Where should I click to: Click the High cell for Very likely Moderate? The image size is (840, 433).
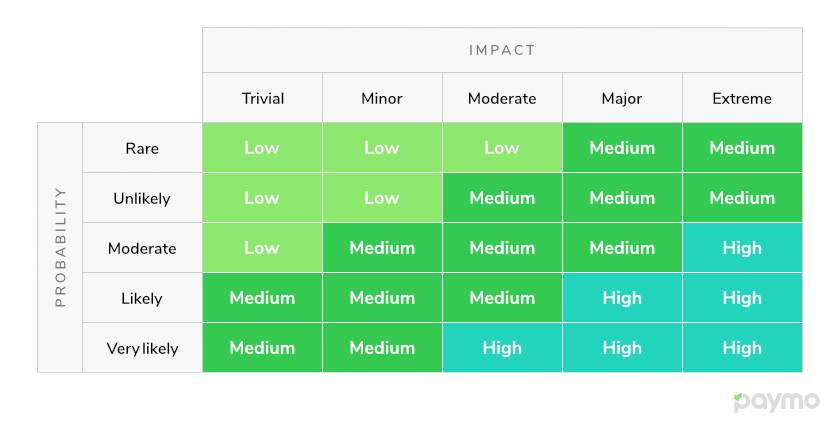pos(502,348)
